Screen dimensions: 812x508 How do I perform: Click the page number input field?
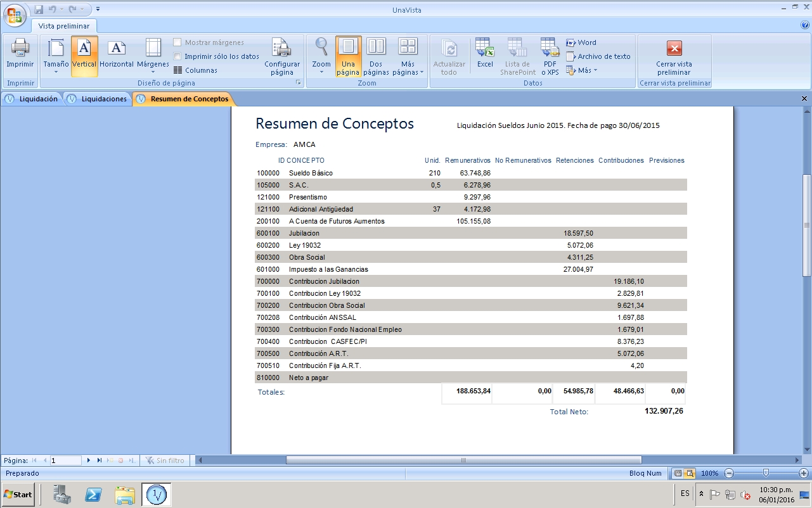coord(66,460)
